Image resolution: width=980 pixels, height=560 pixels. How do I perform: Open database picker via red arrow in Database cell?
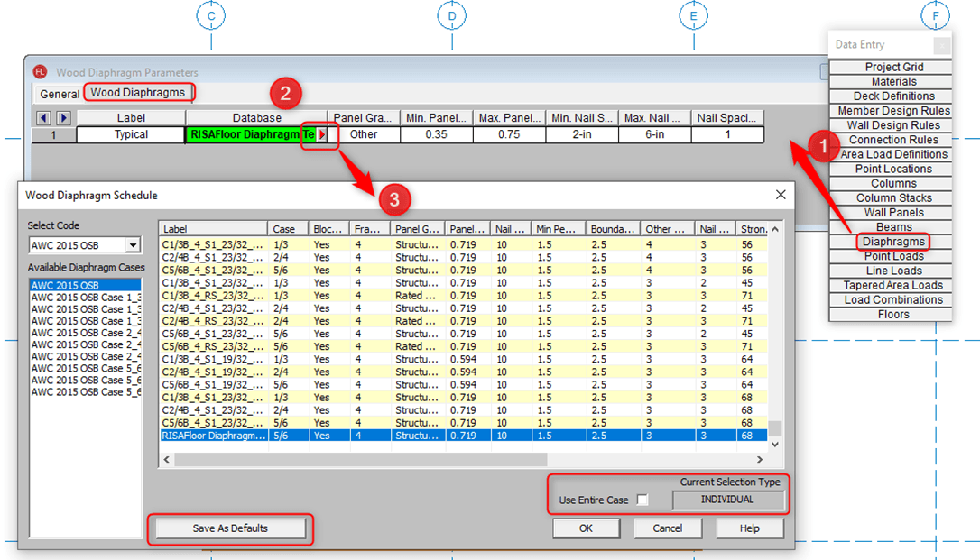[x=322, y=134]
